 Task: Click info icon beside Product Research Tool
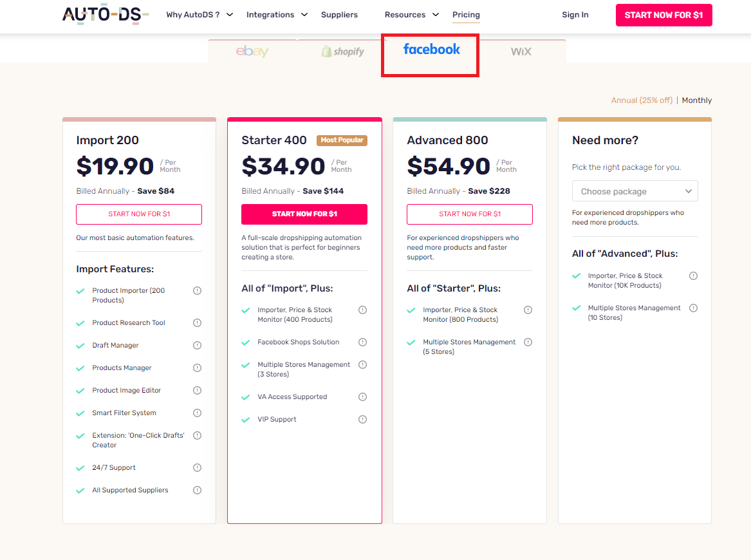pyautogui.click(x=198, y=322)
